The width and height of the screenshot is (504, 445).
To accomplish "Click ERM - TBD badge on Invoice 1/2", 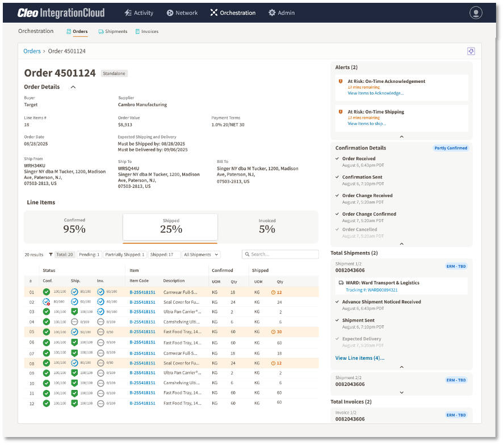I will [x=456, y=415].
